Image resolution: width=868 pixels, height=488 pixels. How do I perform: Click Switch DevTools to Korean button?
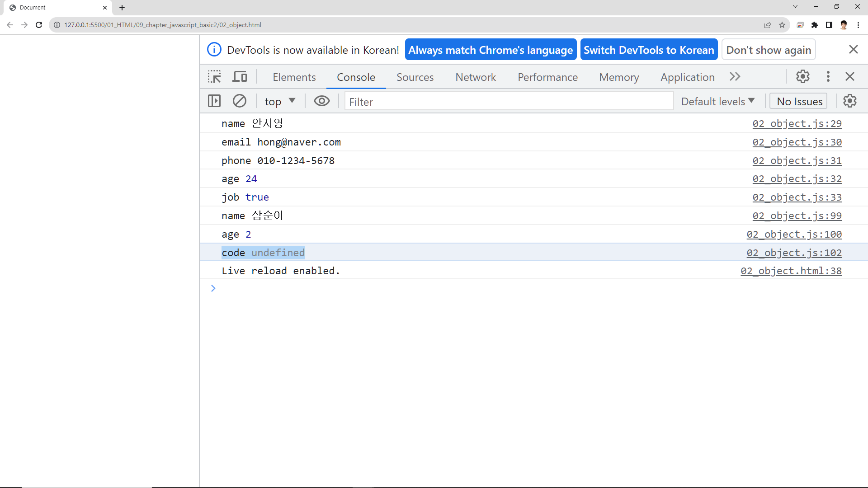coord(649,50)
